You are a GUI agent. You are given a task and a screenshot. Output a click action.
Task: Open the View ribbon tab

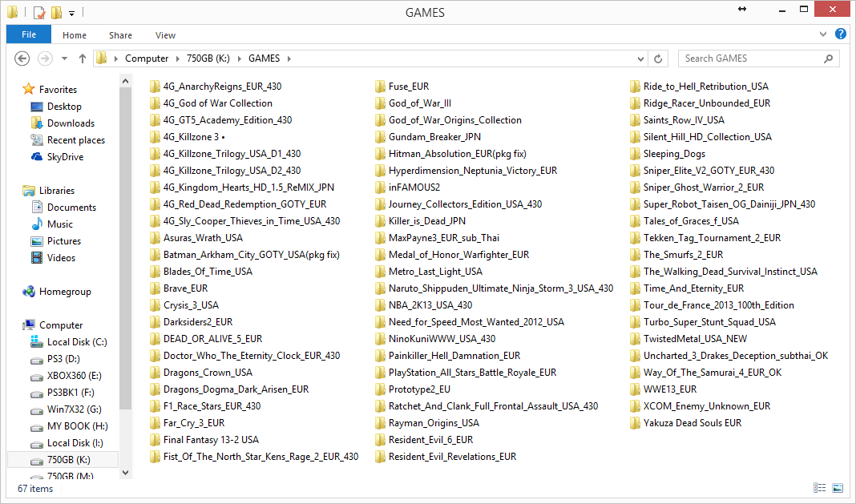(x=165, y=35)
